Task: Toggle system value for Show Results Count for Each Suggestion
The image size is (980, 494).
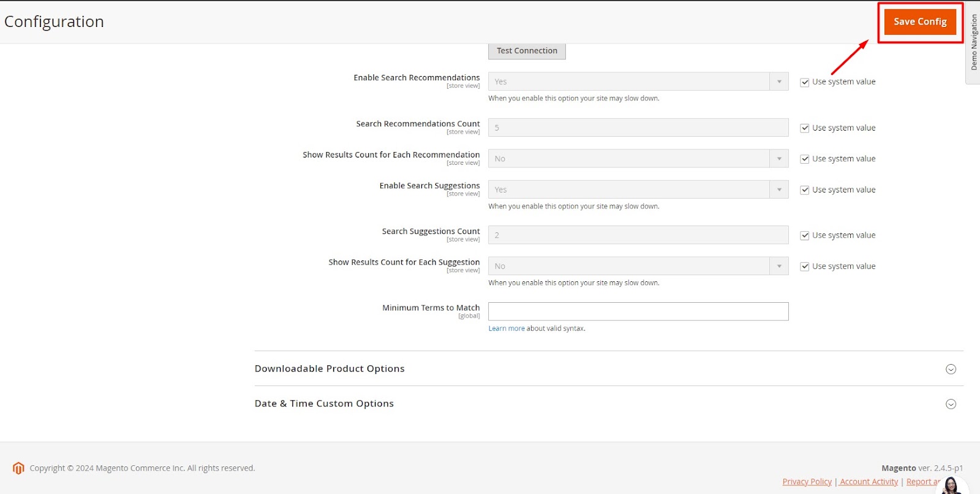Action: pyautogui.click(x=805, y=267)
